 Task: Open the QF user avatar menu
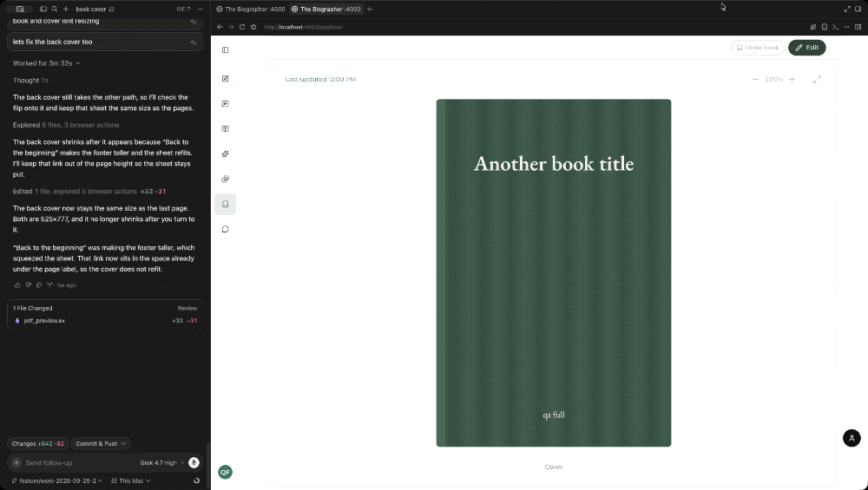tap(226, 472)
